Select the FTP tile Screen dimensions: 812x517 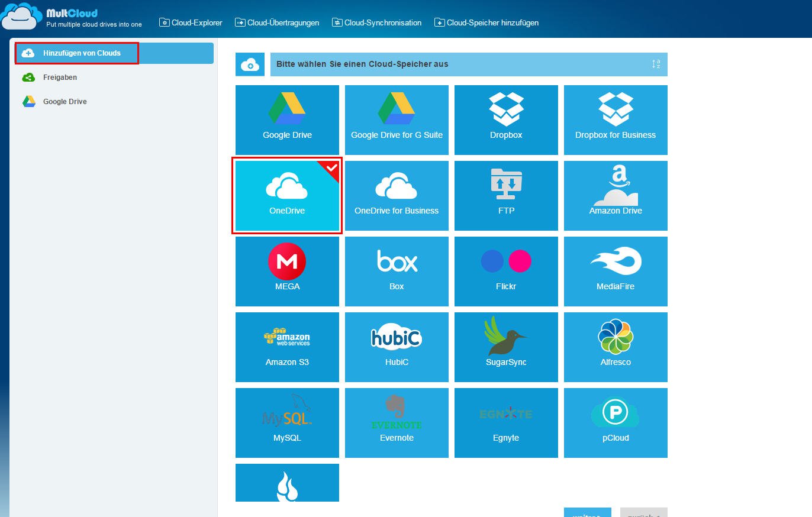[506, 196]
